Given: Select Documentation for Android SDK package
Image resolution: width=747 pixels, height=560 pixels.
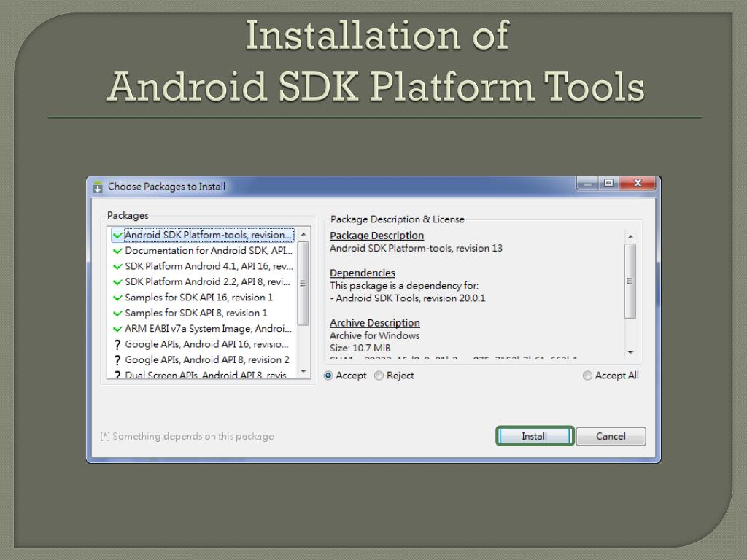Looking at the screenshot, I should tap(203, 251).
